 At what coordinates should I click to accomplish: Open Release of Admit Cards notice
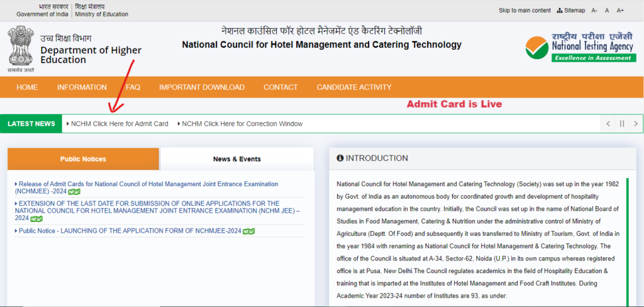coord(147,187)
